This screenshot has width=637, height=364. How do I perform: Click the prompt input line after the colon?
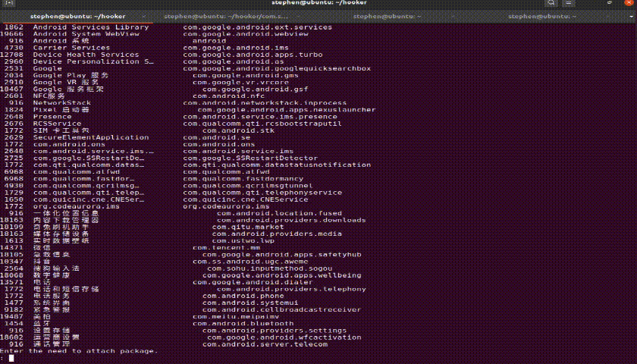click(x=11, y=358)
